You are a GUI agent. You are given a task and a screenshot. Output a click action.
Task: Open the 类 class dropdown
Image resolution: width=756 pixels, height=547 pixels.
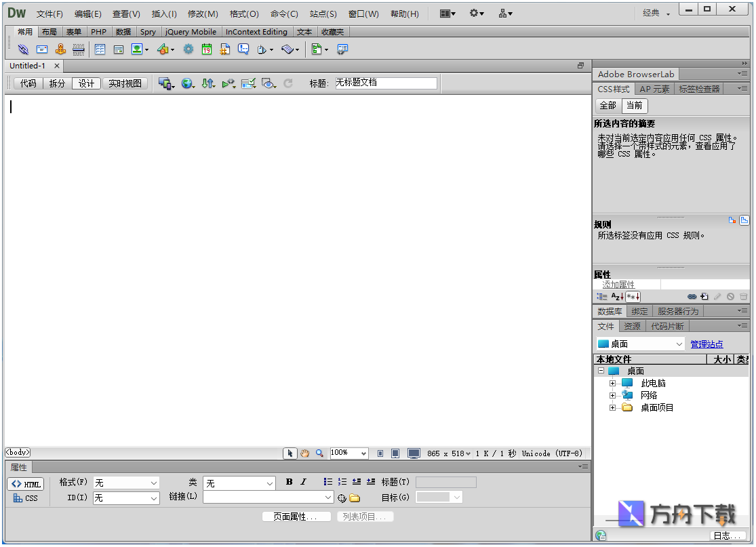[239, 483]
